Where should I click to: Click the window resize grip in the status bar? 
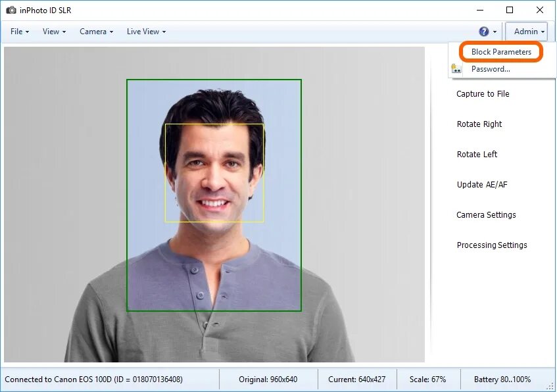(550, 386)
